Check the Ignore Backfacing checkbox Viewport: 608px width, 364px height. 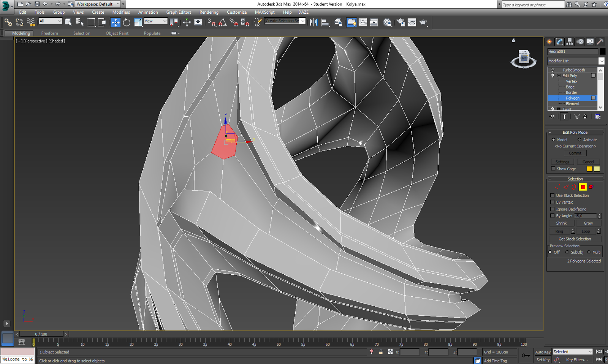[553, 209]
